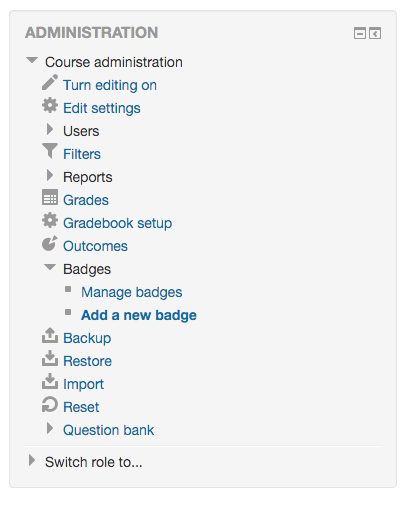This screenshot has height=506, width=410.
Task: Collapse the Badges section arrow
Action: click(50, 267)
